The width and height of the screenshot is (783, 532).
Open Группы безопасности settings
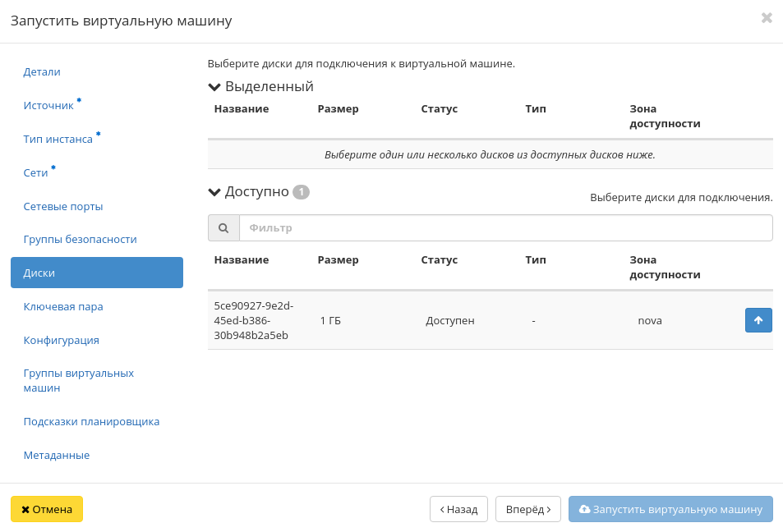coord(80,240)
